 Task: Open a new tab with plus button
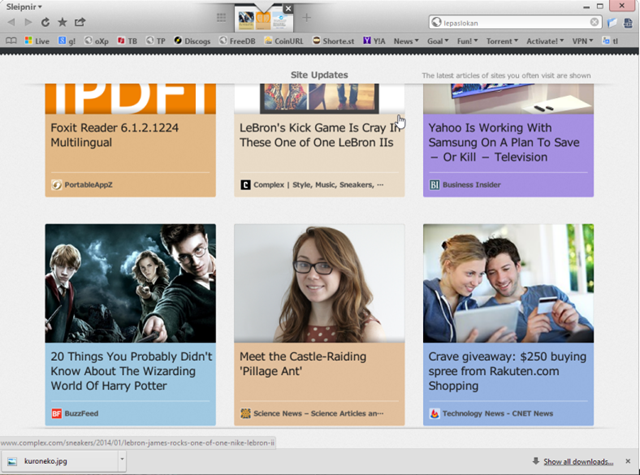[x=307, y=18]
